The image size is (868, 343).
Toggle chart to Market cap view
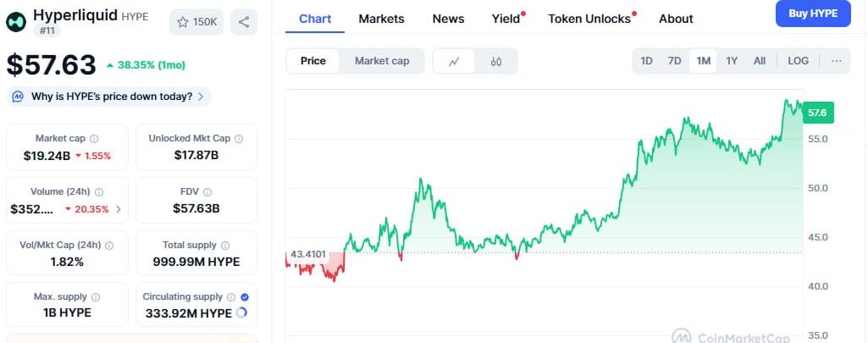382,61
